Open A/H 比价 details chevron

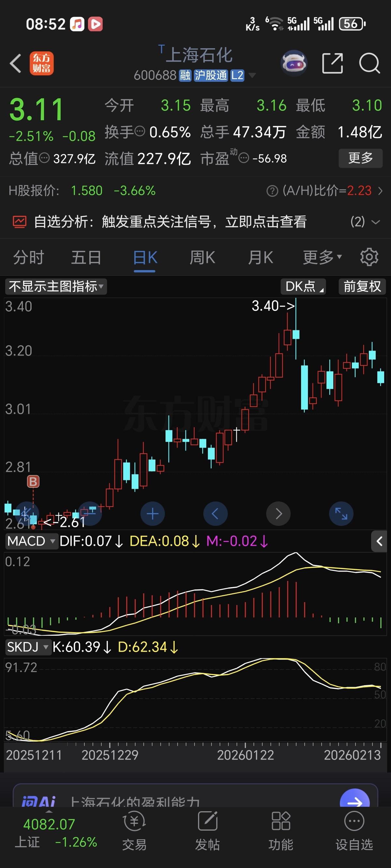point(380,191)
